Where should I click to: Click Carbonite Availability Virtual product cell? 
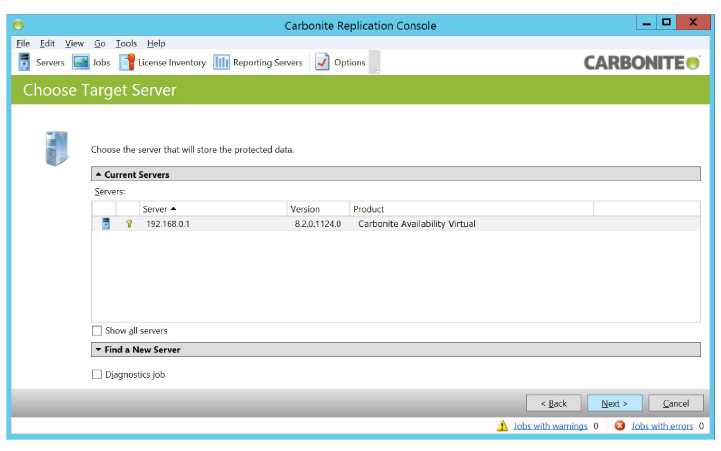[x=417, y=224]
